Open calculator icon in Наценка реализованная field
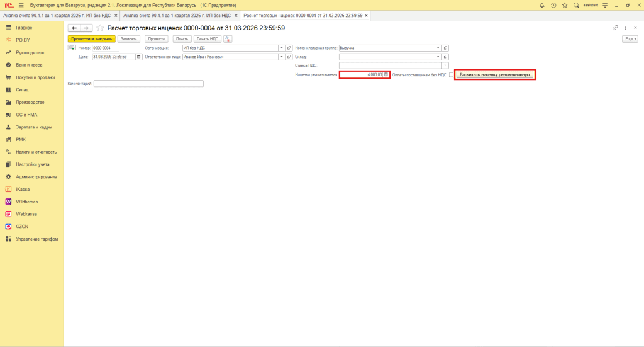Screen dimensions: 644x347 coord(386,74)
